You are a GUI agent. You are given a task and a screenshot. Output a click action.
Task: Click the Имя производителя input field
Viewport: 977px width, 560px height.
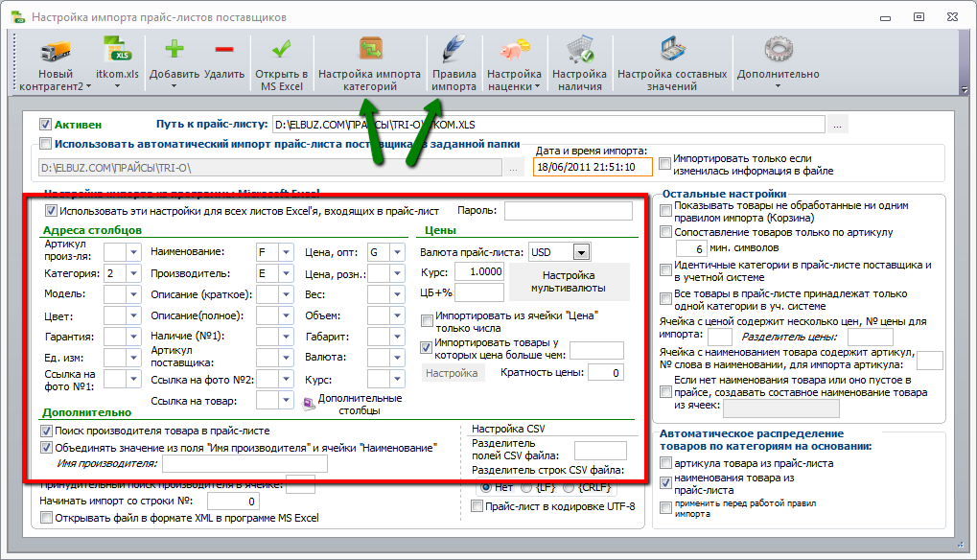[x=244, y=463]
